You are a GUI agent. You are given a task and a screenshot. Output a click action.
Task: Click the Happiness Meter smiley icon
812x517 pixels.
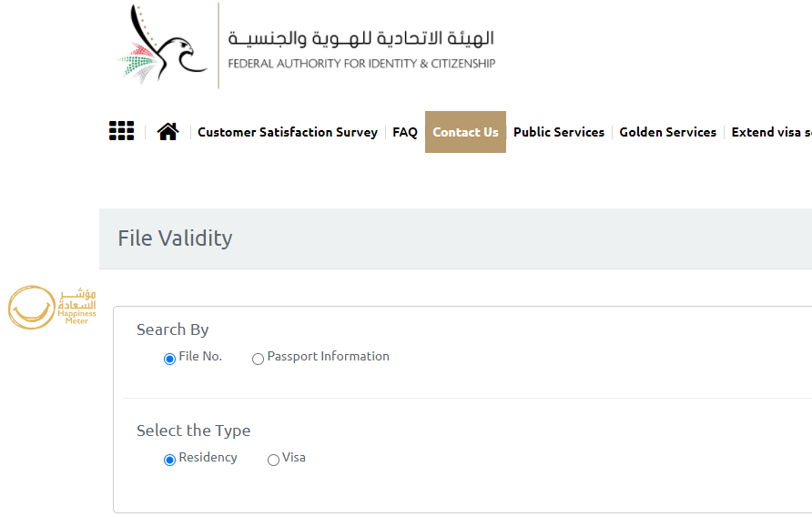click(x=32, y=307)
